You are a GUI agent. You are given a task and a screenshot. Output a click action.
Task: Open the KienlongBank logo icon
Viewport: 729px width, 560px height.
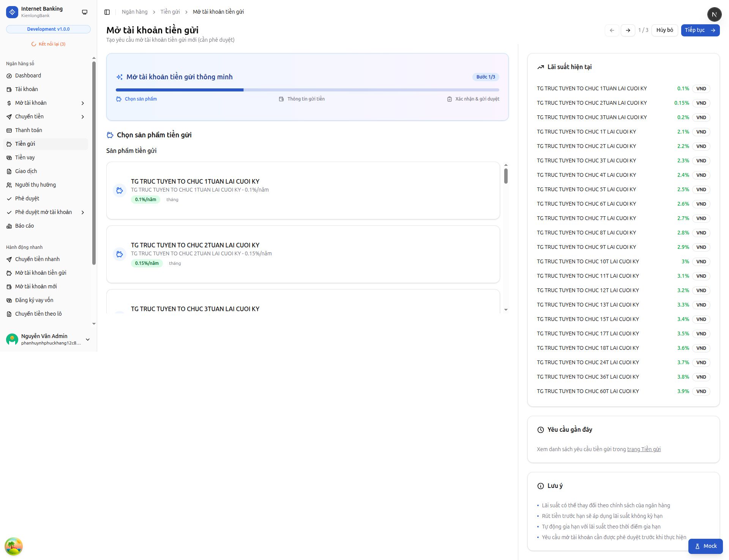(x=12, y=12)
